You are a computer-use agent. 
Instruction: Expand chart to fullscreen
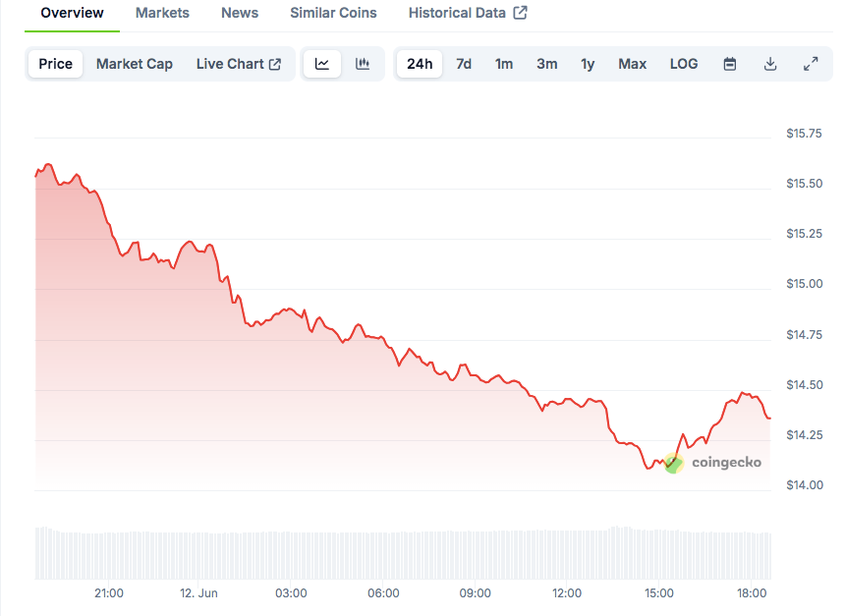(x=811, y=64)
